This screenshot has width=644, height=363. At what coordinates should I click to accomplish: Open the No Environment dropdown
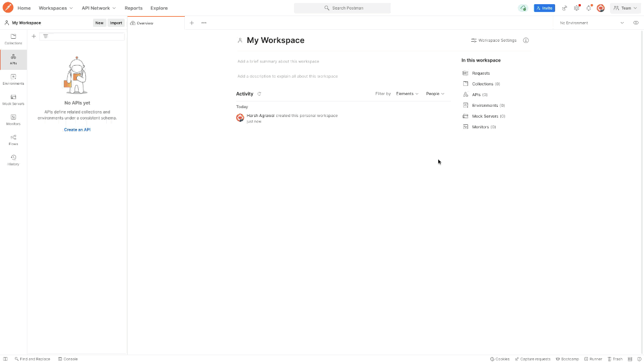(x=590, y=22)
